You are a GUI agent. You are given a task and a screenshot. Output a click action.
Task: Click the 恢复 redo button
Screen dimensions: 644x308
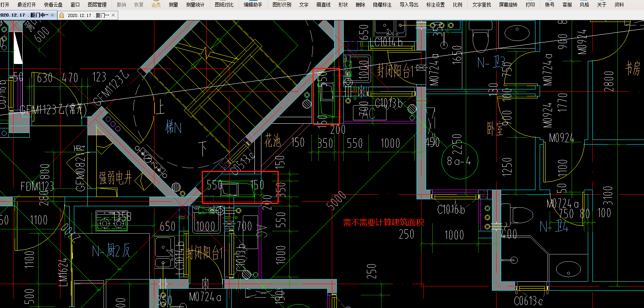pos(139,5)
